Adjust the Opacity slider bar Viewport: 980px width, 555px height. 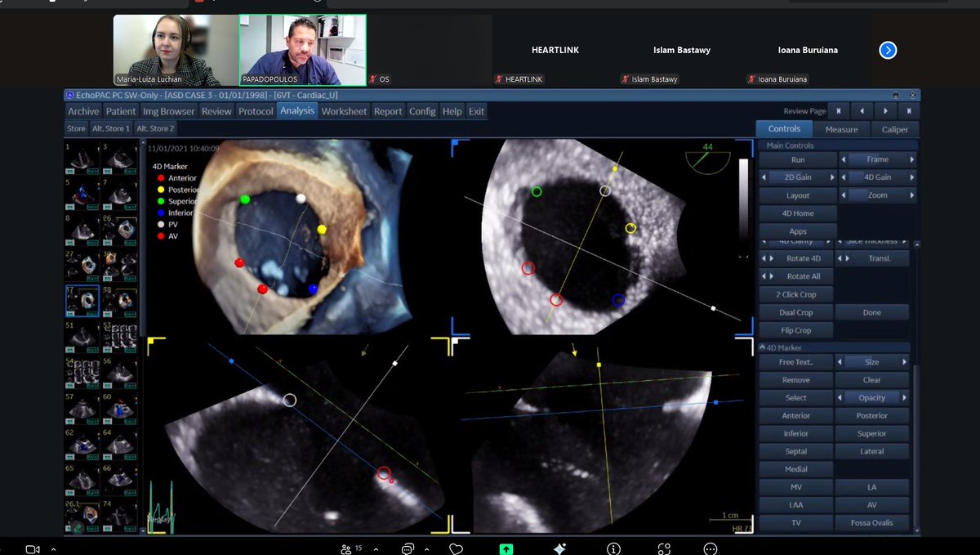tap(872, 398)
